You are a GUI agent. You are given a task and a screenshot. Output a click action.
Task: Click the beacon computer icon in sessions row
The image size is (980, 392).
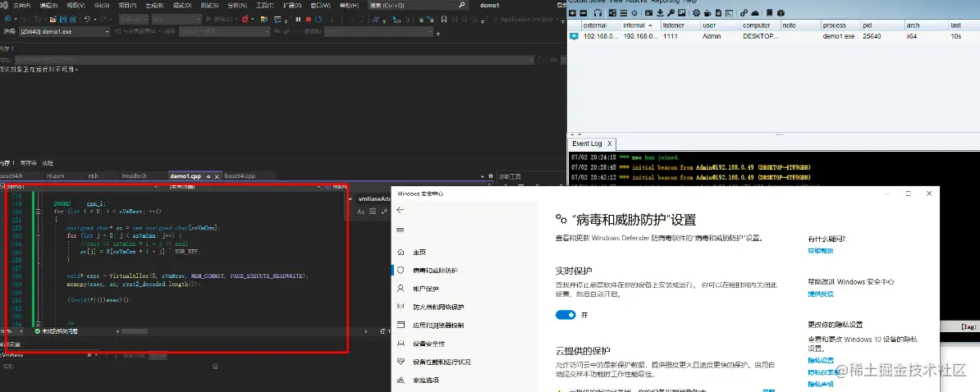[574, 36]
